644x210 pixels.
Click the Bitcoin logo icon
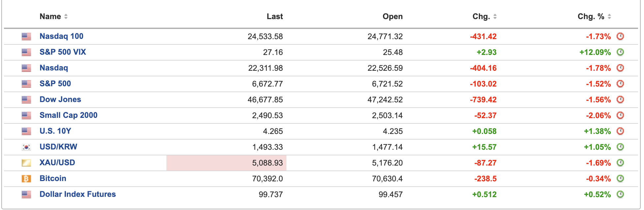tap(26, 179)
